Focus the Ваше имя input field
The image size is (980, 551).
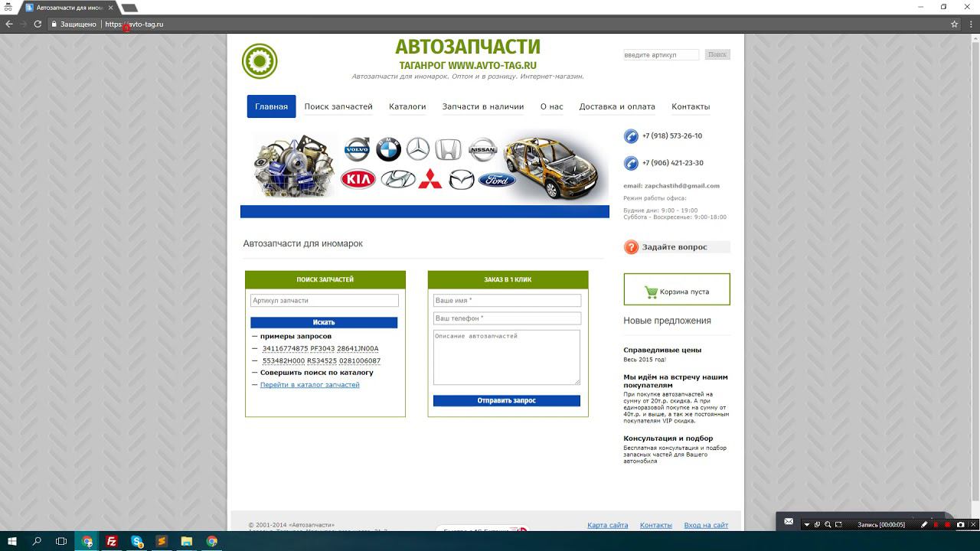pyautogui.click(x=507, y=301)
